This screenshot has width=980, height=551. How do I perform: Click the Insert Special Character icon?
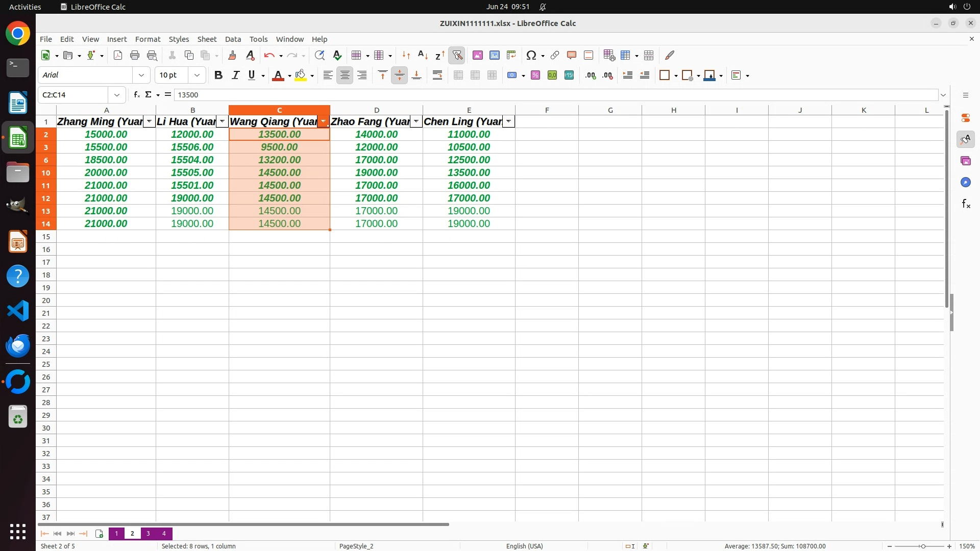[x=531, y=55]
